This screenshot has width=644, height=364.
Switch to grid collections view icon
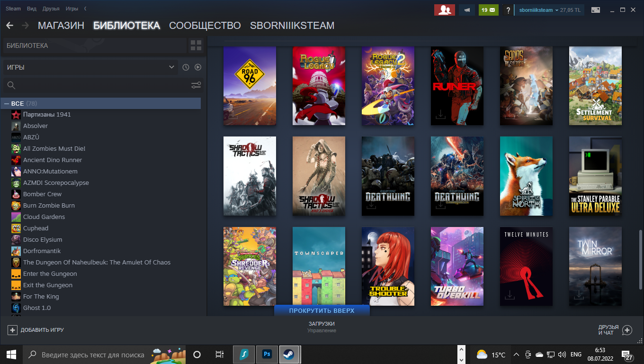[x=196, y=45]
